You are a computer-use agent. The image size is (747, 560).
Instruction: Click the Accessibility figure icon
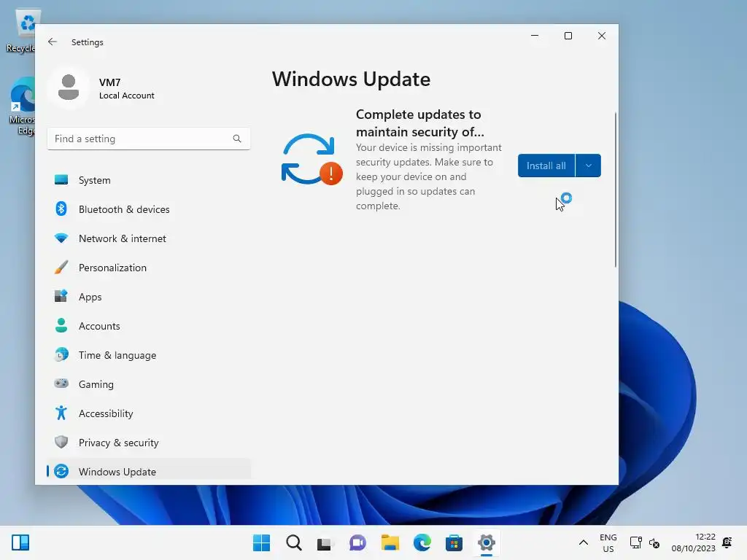61,413
